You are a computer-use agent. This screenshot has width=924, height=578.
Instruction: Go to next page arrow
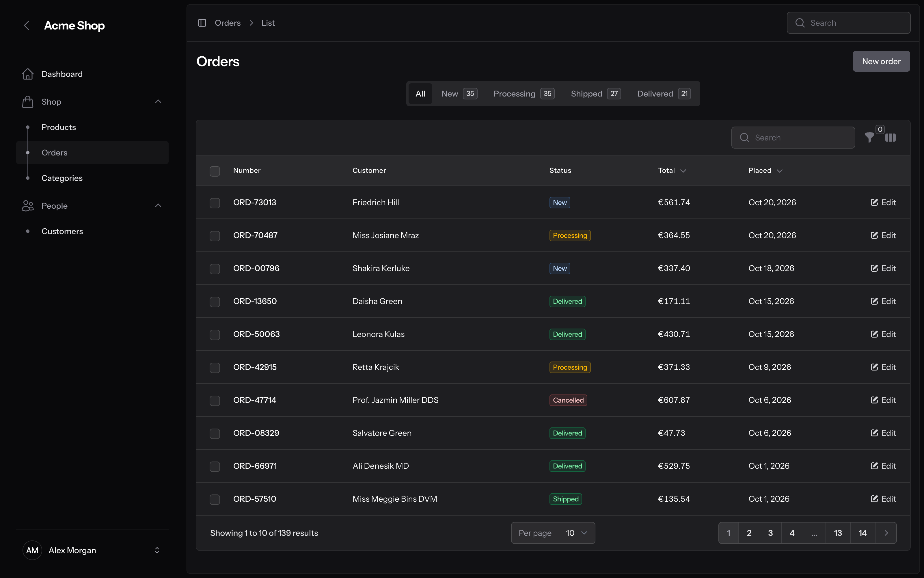pyautogui.click(x=886, y=533)
